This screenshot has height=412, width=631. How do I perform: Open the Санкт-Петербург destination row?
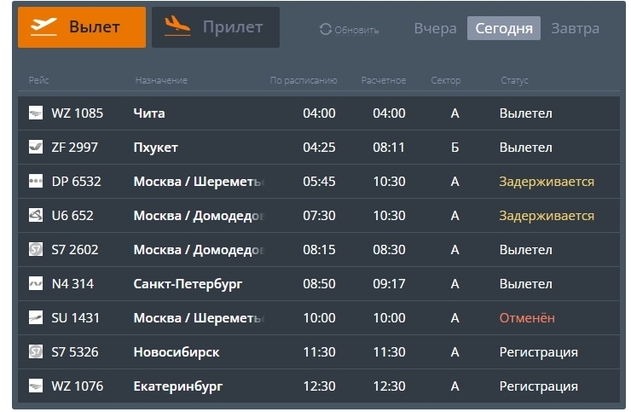(x=188, y=284)
